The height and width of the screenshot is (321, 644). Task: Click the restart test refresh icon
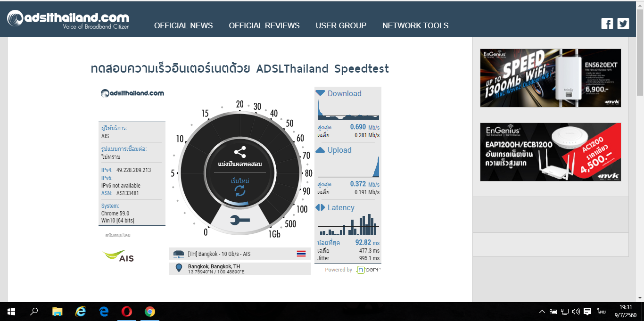[x=240, y=190]
